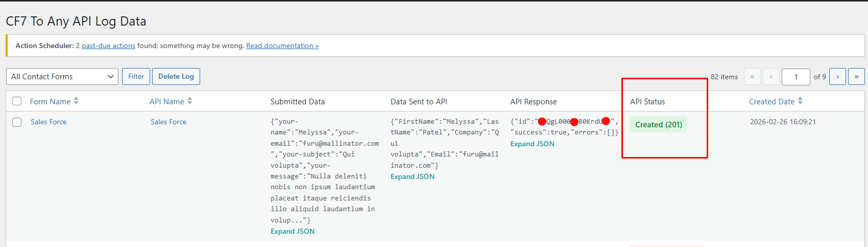The height and width of the screenshot is (247, 868).
Task: Click the sort arrows beside Created Date
Action: click(x=800, y=101)
